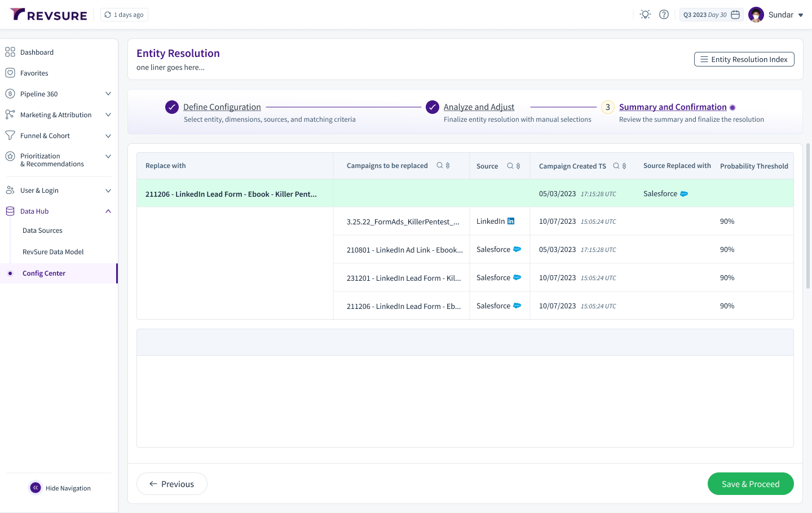This screenshot has height=513, width=812.
Task: Go to the Analyze and Adjust step
Action: click(x=479, y=107)
